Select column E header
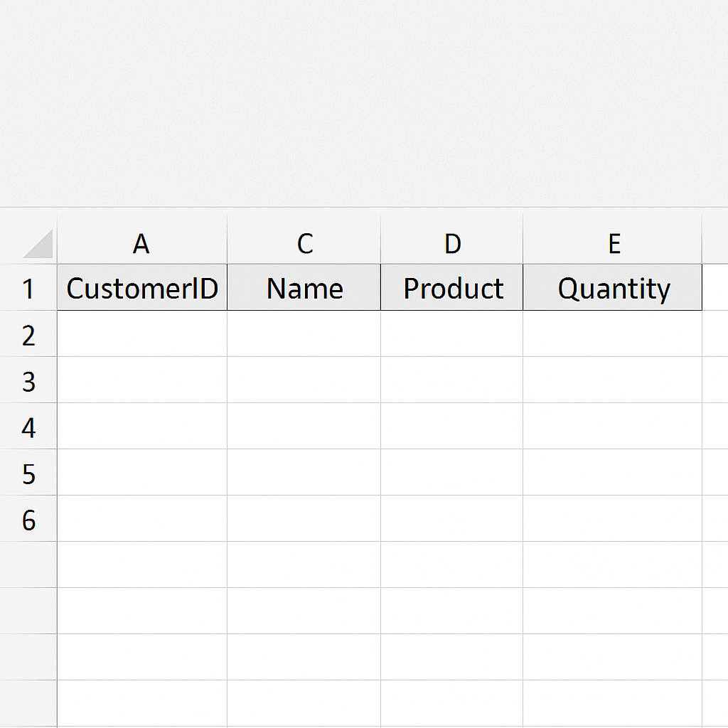Viewport: 728px width, 728px height. coord(612,240)
